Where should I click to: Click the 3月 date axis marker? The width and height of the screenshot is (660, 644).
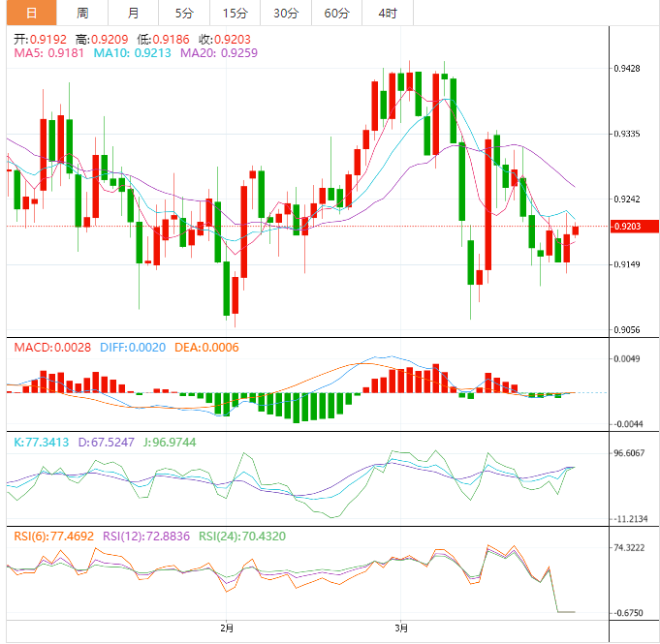pos(401,629)
